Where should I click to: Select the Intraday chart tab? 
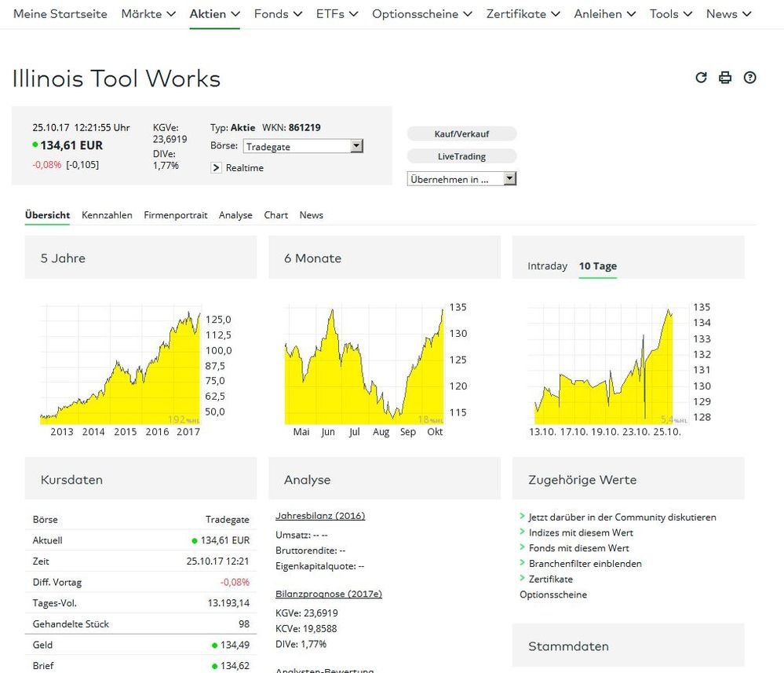tap(547, 266)
